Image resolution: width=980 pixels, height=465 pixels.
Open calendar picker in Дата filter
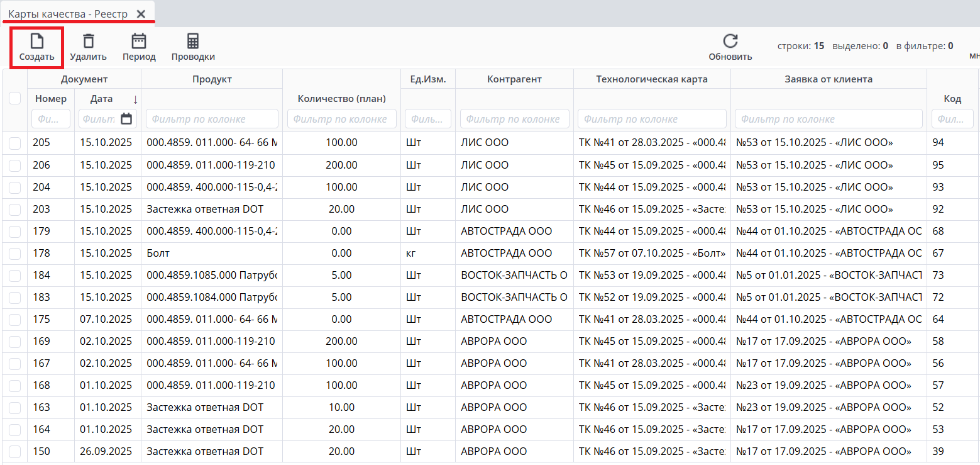[x=126, y=119]
